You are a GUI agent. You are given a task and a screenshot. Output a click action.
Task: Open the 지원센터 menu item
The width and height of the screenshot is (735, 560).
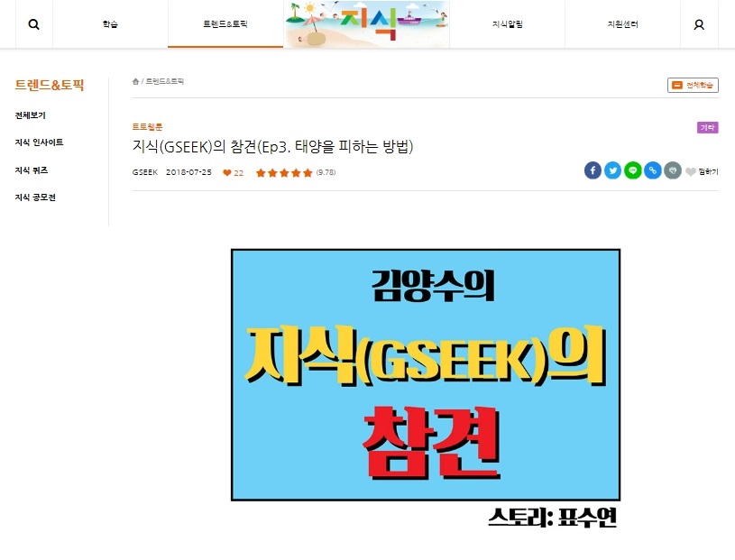(622, 24)
